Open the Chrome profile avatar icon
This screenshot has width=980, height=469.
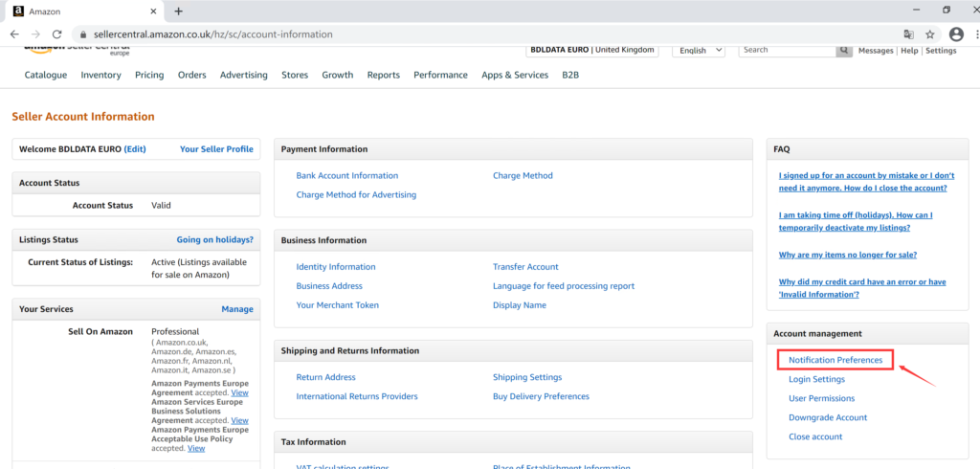956,34
